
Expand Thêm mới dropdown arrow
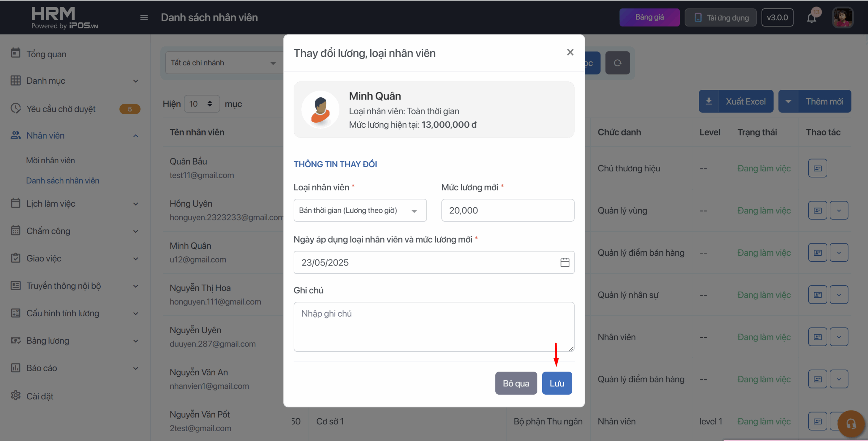click(x=788, y=102)
